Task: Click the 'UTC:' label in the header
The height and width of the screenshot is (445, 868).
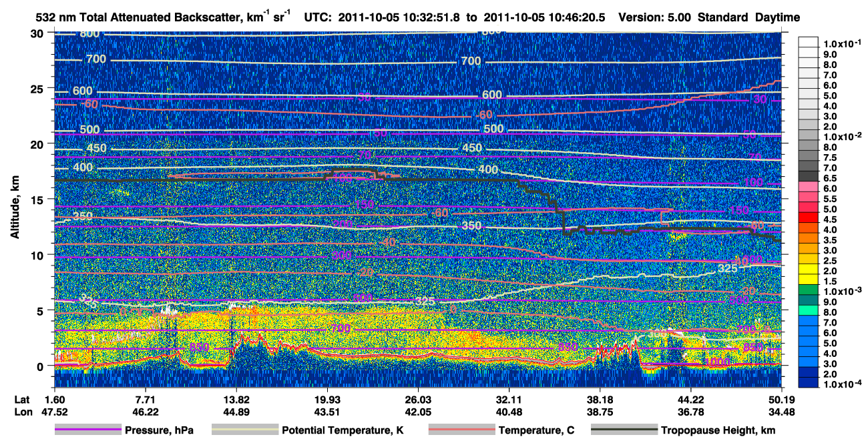Action: pos(317,17)
